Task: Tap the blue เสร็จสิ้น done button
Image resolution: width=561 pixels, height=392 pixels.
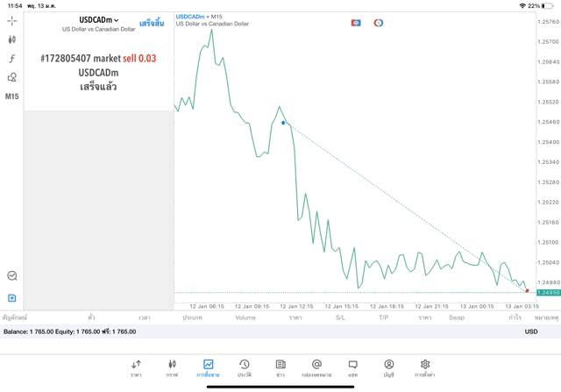Action: click(x=152, y=21)
